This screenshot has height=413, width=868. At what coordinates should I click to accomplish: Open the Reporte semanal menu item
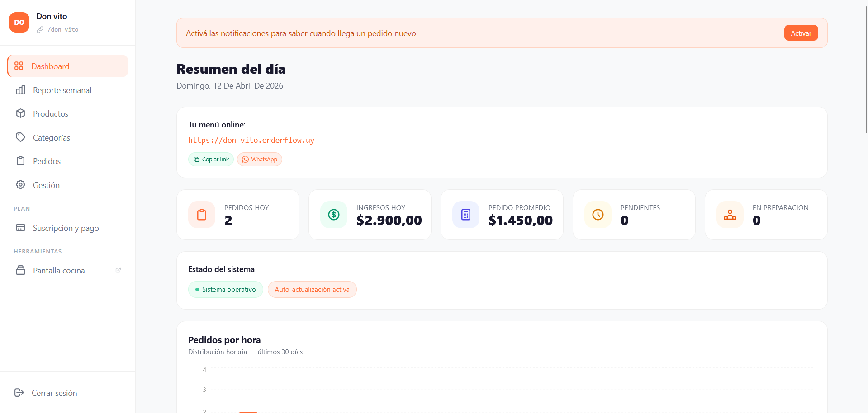click(x=62, y=90)
